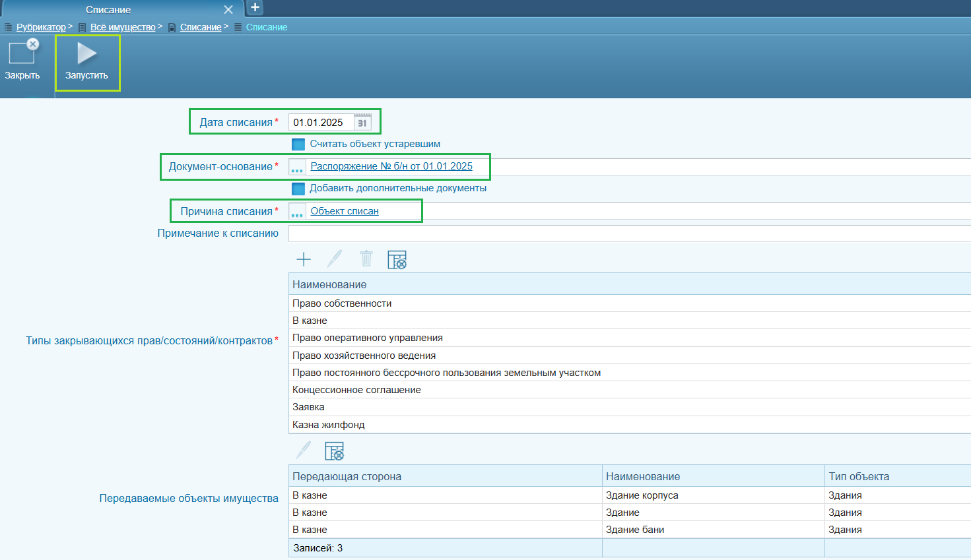Select row Заявка
The image size is (971, 560).
pyautogui.click(x=630, y=407)
